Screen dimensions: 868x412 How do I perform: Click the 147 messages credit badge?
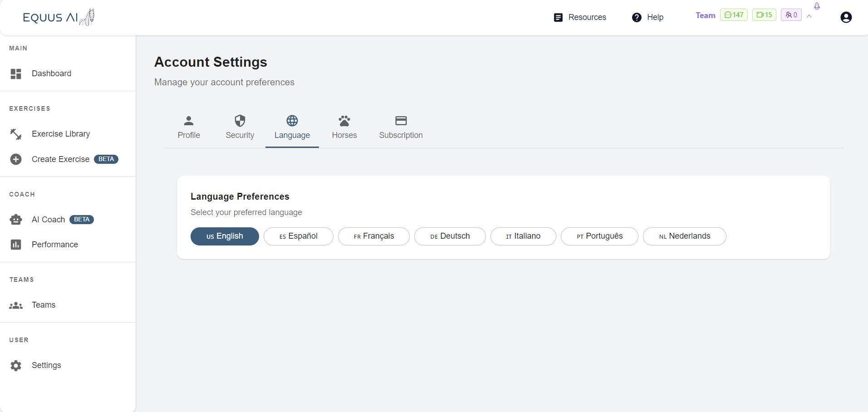733,15
